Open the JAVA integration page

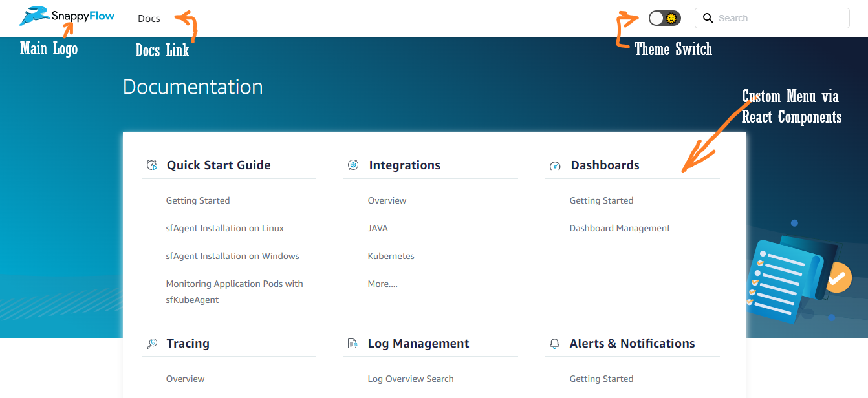(x=378, y=228)
